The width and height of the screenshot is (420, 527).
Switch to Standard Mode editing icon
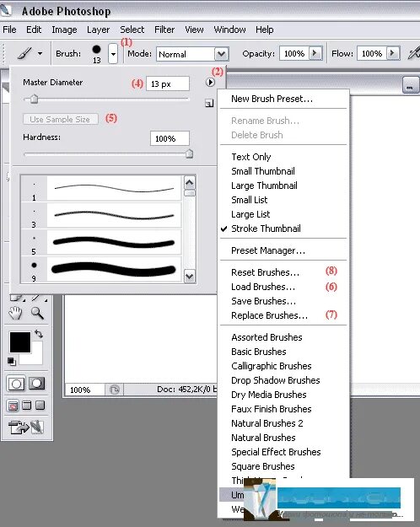coord(16,384)
